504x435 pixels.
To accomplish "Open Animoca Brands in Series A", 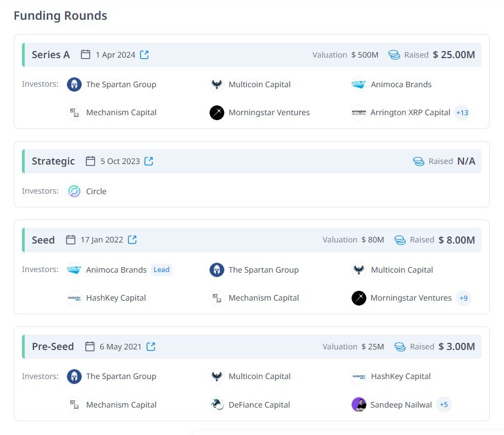I will 401,84.
